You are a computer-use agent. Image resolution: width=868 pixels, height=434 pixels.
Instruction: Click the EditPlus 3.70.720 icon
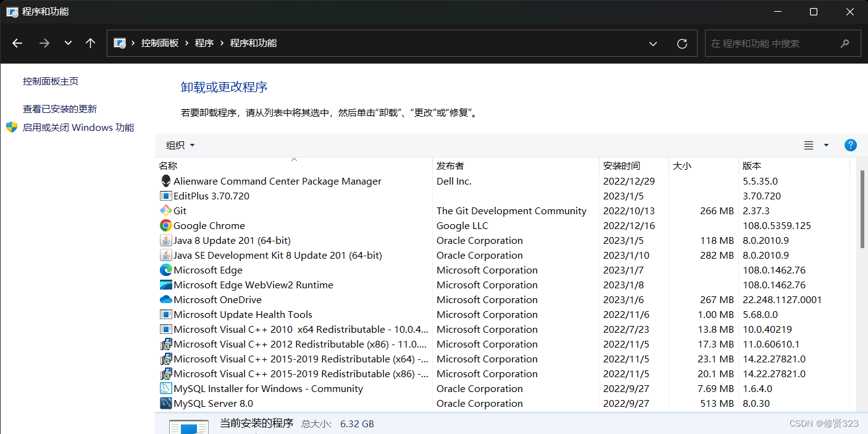pos(165,196)
